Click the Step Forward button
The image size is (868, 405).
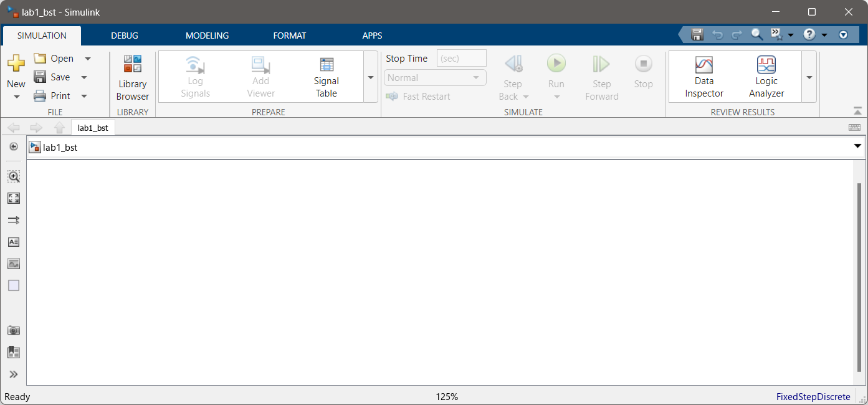coord(602,77)
